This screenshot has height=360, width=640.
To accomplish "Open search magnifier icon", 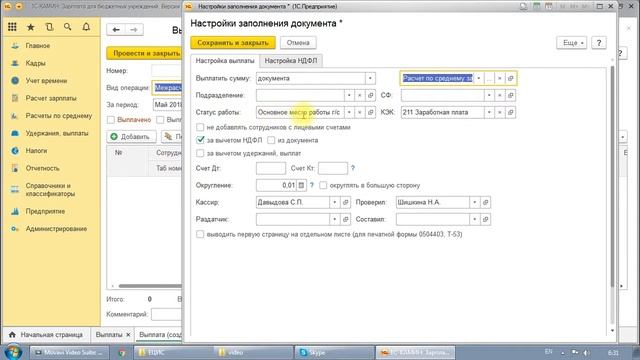I will [68, 27].
